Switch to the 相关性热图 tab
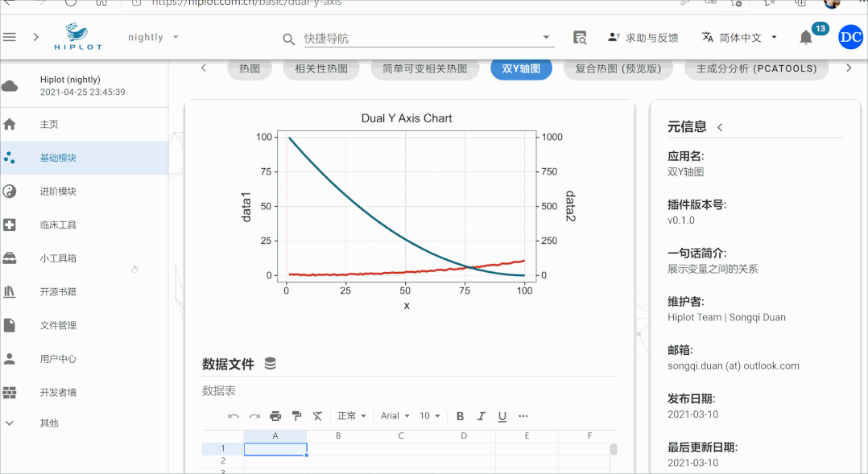Screen dimensions: 868x474 (321, 68)
